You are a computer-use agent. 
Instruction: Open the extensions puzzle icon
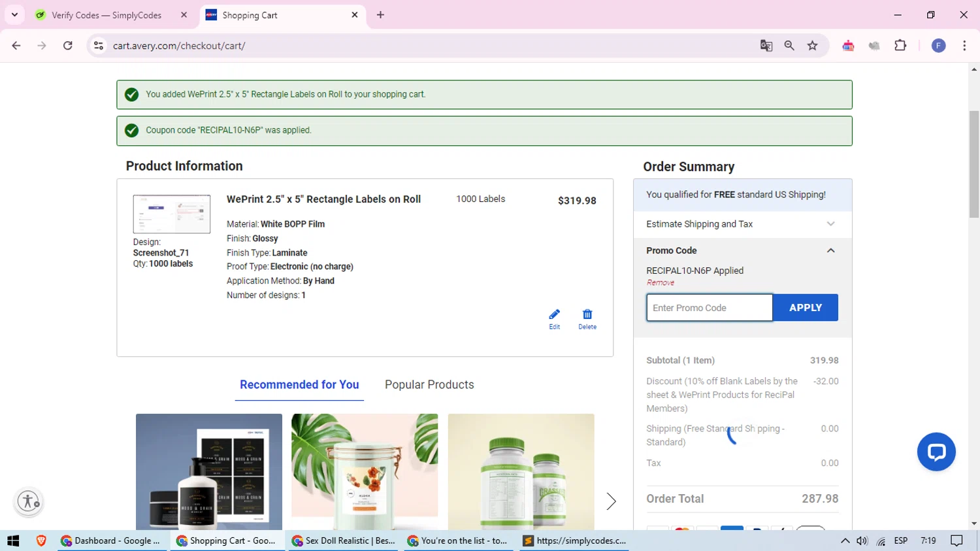pos(900,46)
